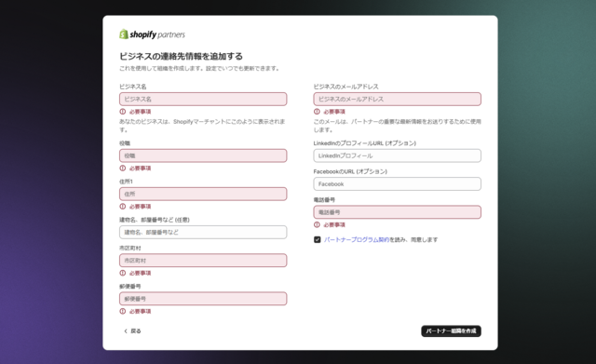Viewport: 596px width, 364px height.
Task: Click the heading ビジネスの連絡先情報を追加する
Action: [x=181, y=56]
